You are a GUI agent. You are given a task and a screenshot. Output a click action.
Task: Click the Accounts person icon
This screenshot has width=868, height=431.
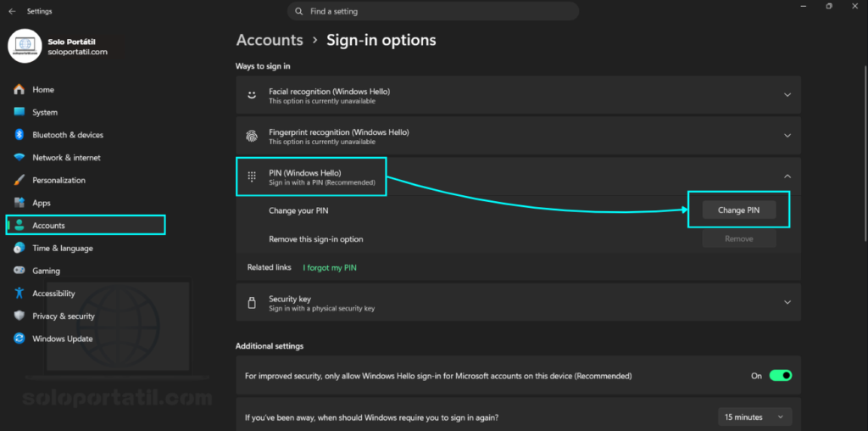19,226
